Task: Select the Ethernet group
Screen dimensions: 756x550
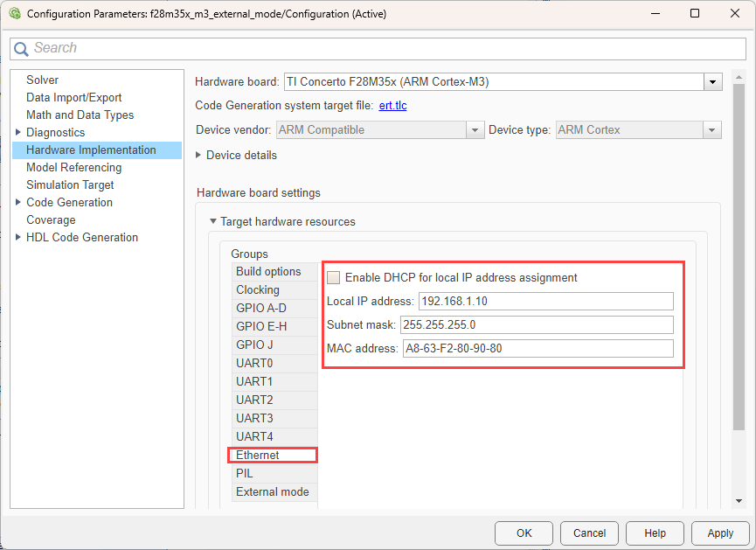Action: coord(258,455)
